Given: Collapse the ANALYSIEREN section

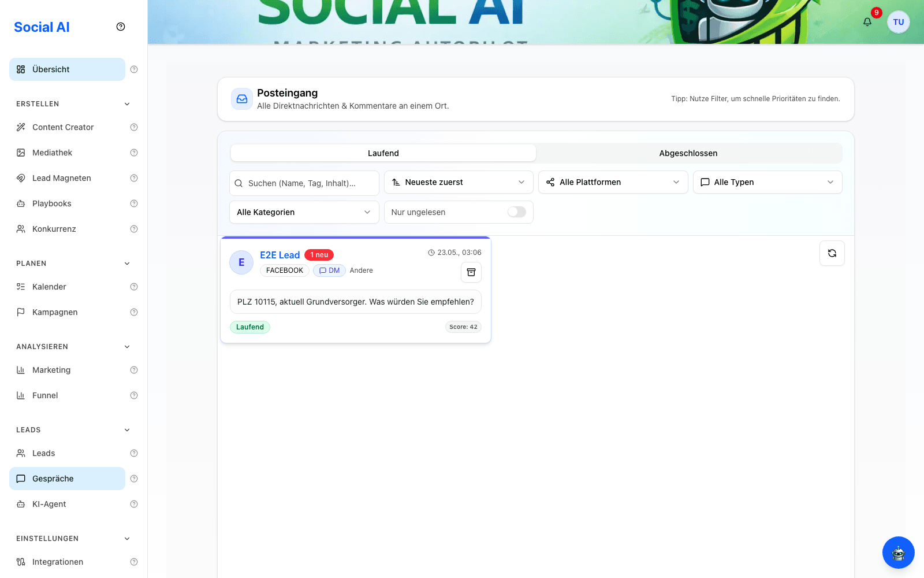Looking at the screenshot, I should click(x=127, y=347).
